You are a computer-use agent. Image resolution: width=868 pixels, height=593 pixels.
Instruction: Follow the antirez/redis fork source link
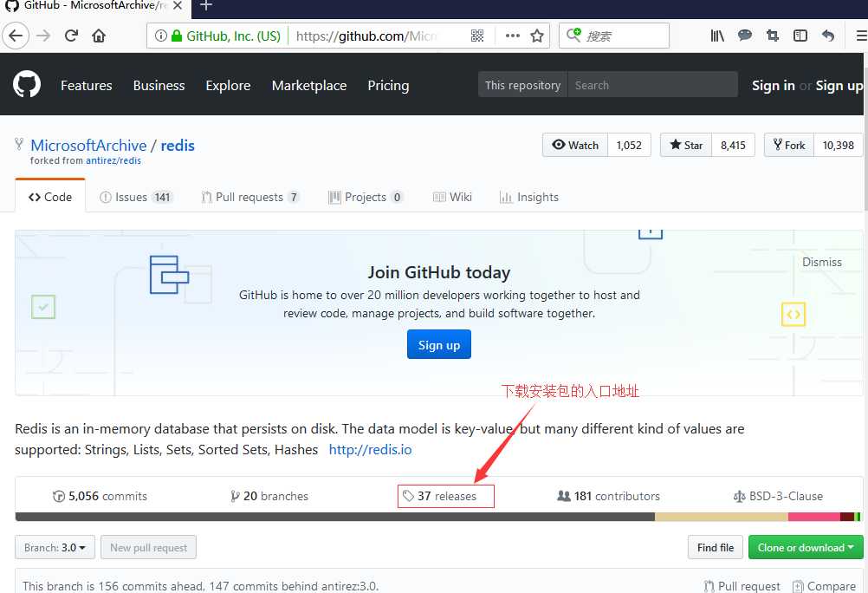[x=113, y=160]
